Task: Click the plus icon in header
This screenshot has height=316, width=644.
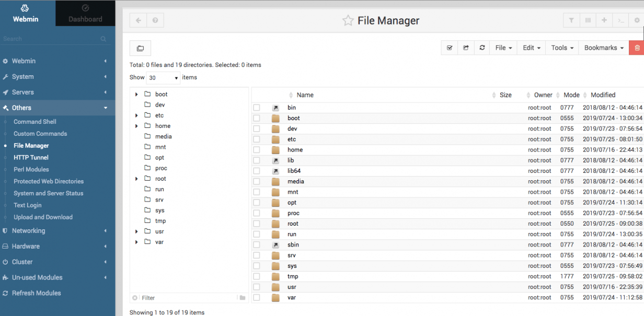Action: click(x=604, y=20)
